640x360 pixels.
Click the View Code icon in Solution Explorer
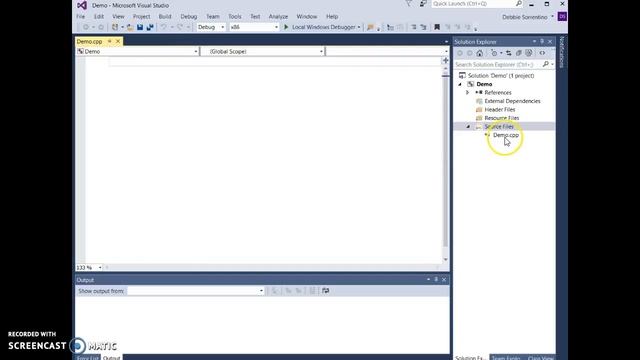point(542,53)
